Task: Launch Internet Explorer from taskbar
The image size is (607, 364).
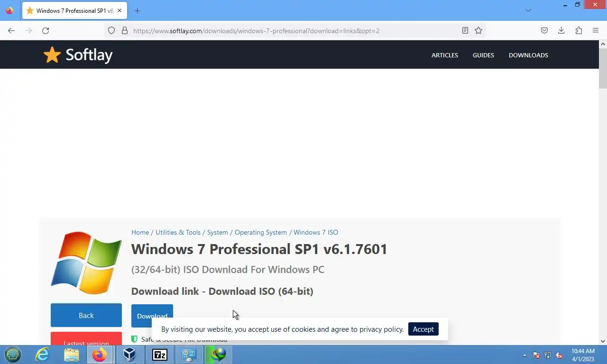Action: (x=42, y=355)
